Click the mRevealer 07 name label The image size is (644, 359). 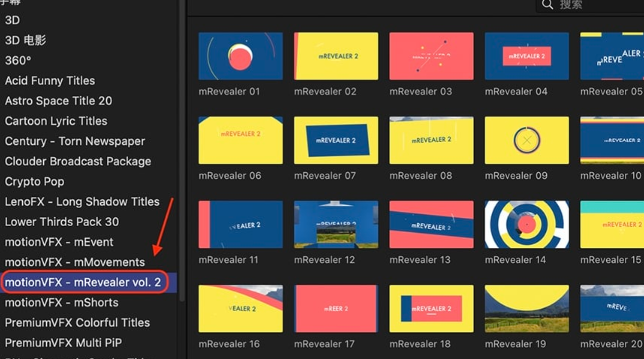(325, 176)
